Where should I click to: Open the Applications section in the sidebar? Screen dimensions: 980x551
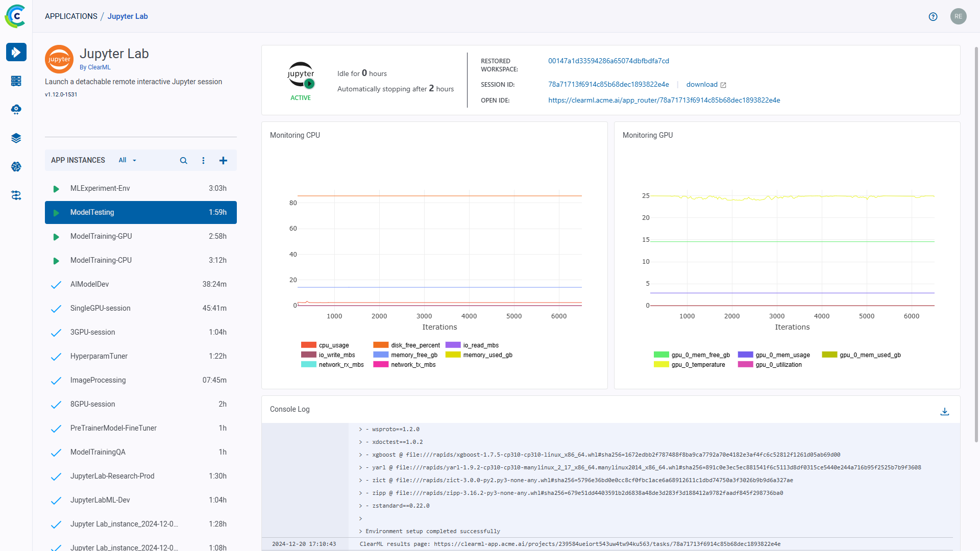click(16, 52)
